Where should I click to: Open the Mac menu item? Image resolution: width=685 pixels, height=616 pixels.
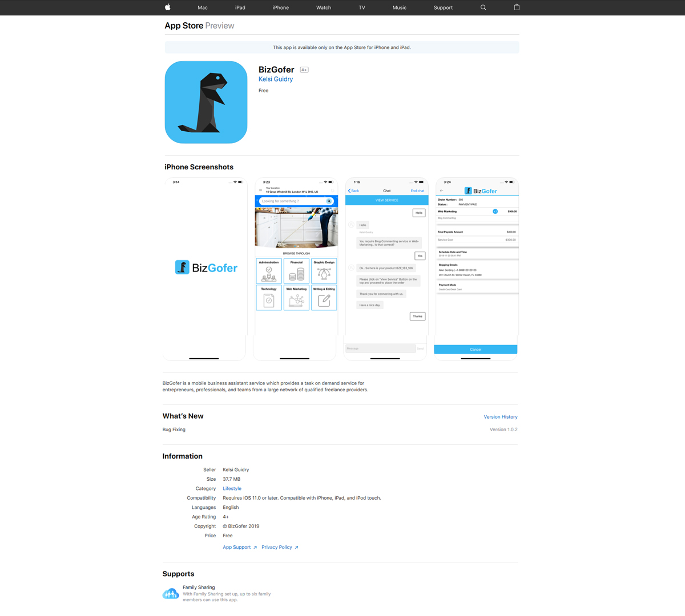(203, 7)
